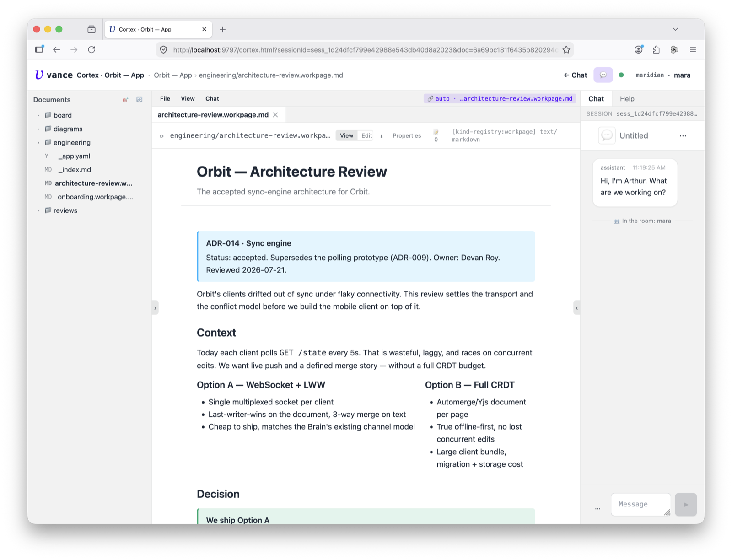Screen dimensions: 732x560
Task: Click the mara user name in header
Action: point(682,75)
